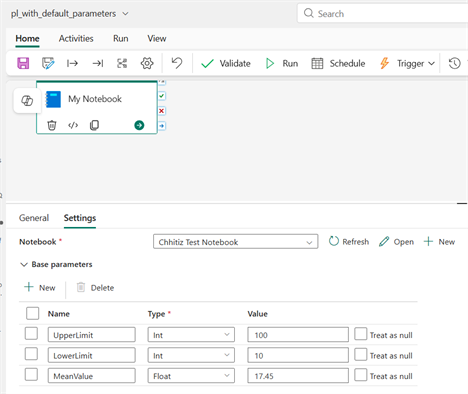This screenshot has height=394, width=468.
Task: Enable Treat as null for UpperLimit
Action: click(361, 334)
